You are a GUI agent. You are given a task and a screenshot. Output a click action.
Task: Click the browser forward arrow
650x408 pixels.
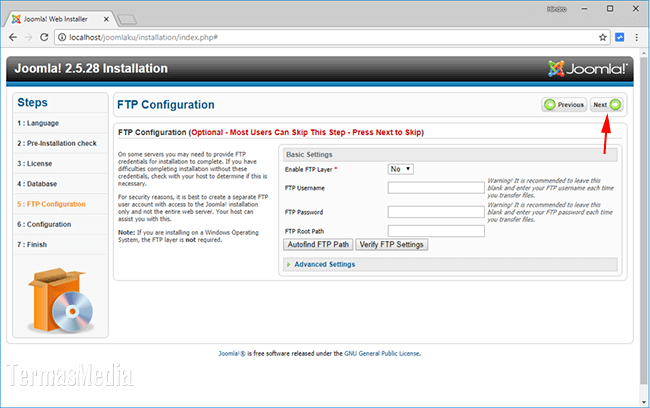click(29, 37)
